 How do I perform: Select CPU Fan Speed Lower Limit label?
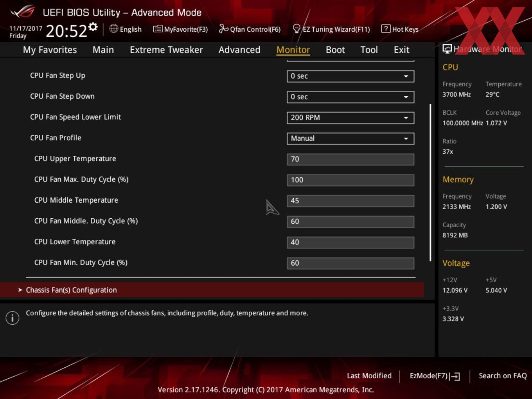click(75, 117)
